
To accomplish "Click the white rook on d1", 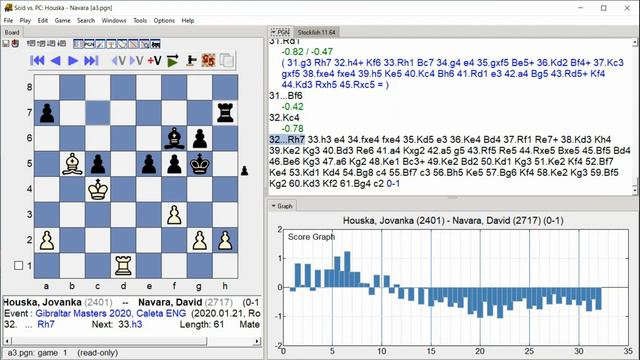I will pyautogui.click(x=123, y=265).
